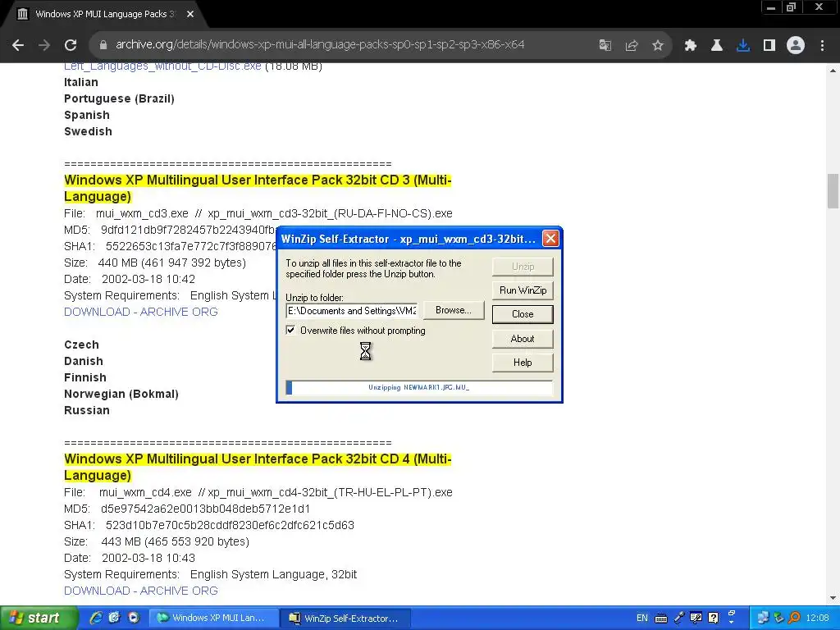Click the 'Russian' language entry
Image resolution: width=840 pixels, height=630 pixels.
click(x=87, y=410)
